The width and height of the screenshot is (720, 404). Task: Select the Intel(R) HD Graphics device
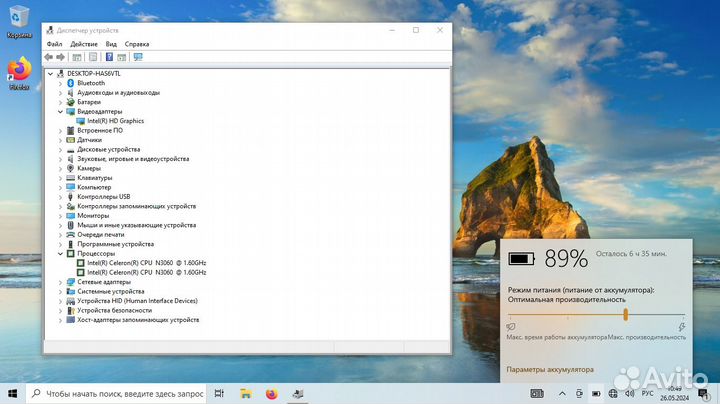pyautogui.click(x=116, y=121)
